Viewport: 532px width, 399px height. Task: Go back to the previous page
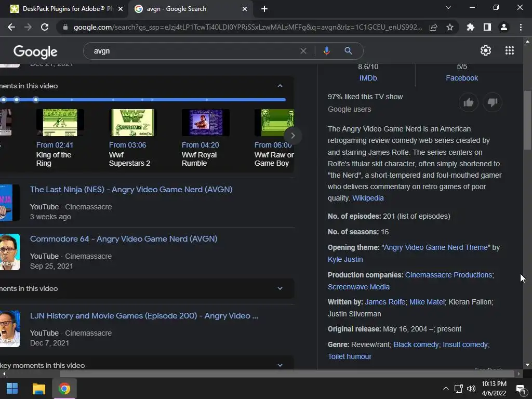click(x=11, y=27)
